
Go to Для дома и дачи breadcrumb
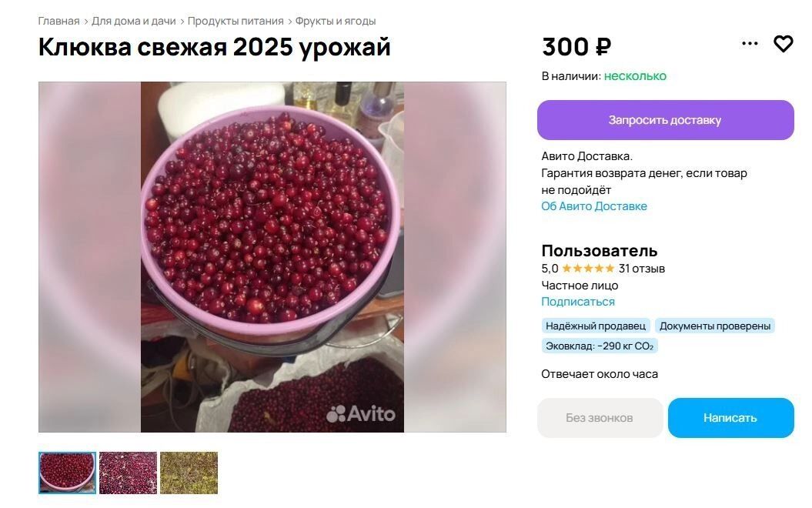pos(134,22)
